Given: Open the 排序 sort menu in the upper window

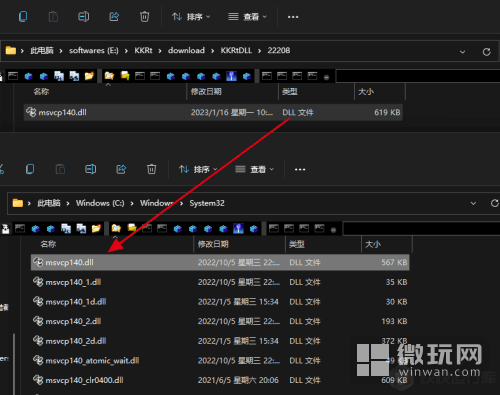Looking at the screenshot, I should tap(191, 17).
